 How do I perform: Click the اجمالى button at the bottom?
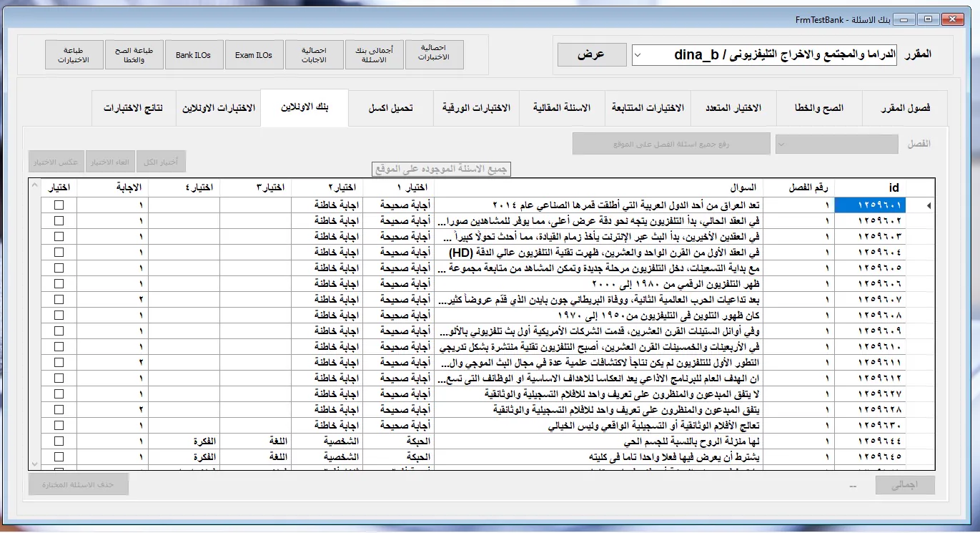click(x=905, y=484)
